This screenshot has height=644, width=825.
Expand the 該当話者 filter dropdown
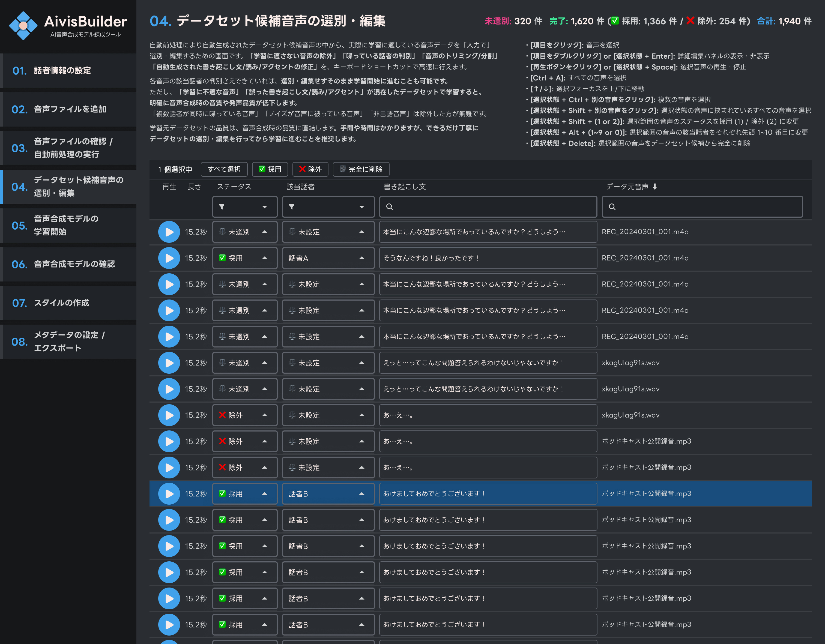pyautogui.click(x=361, y=206)
